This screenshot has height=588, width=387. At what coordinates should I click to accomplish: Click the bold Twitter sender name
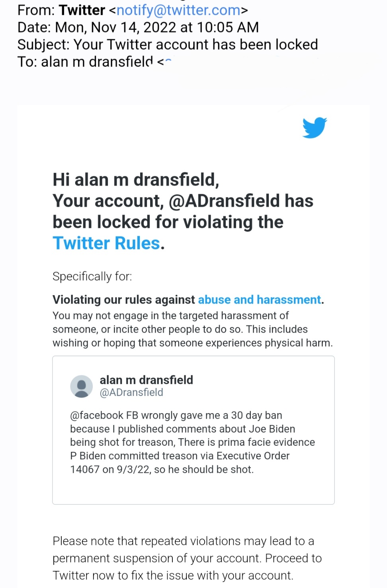[82, 10]
